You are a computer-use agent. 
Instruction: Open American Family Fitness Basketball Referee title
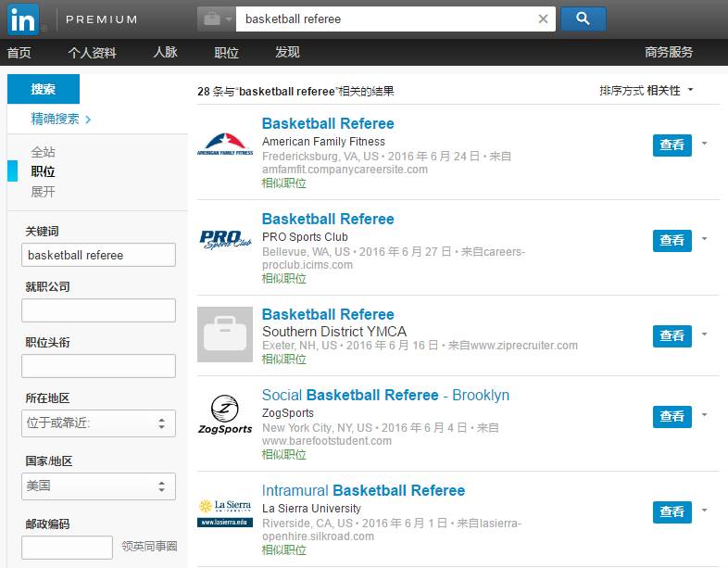[x=328, y=123]
